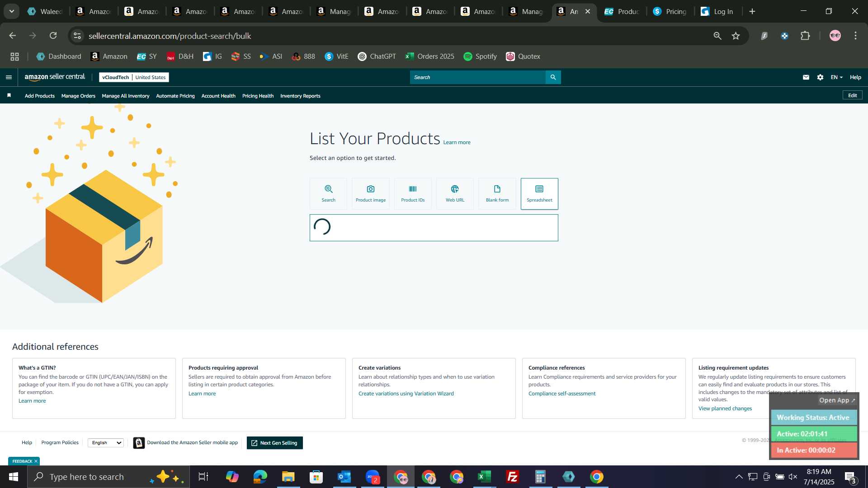Open the messages envelope icon
The height and width of the screenshot is (488, 868).
pyautogui.click(x=806, y=77)
